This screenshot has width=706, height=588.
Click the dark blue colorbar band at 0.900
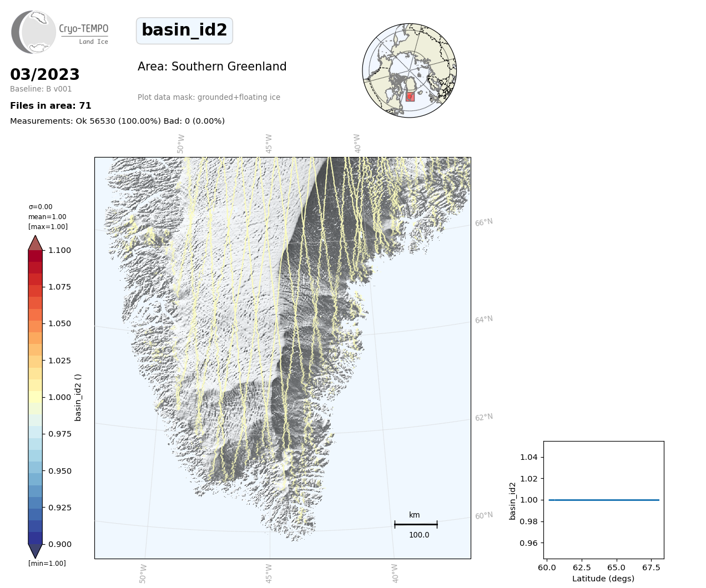[36, 538]
